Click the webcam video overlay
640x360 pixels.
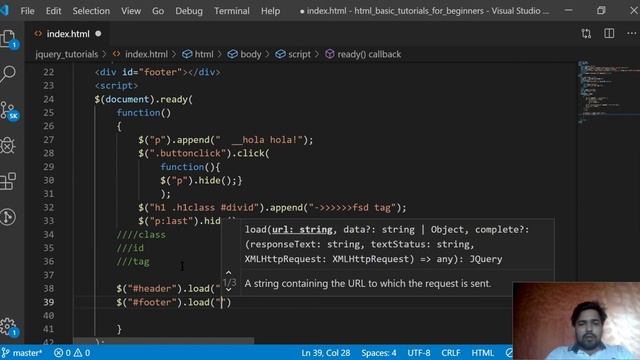click(576, 321)
